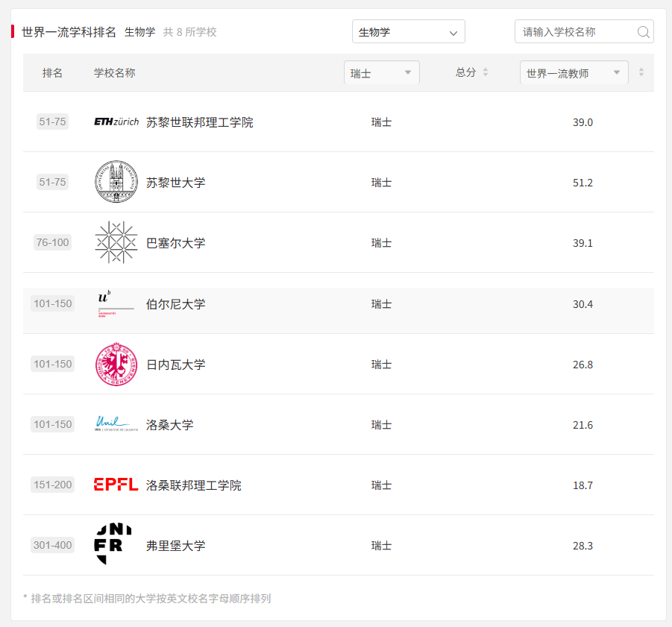
Task: Click the 世界一流学科排名 heading
Action: tap(69, 32)
